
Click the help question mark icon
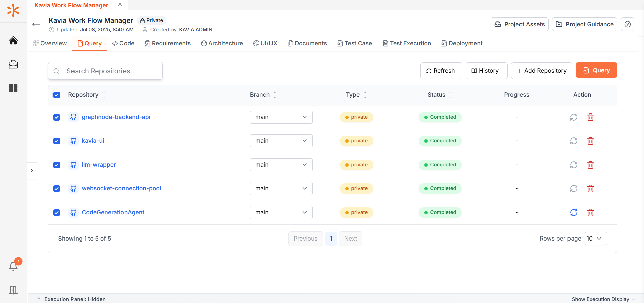tap(627, 24)
